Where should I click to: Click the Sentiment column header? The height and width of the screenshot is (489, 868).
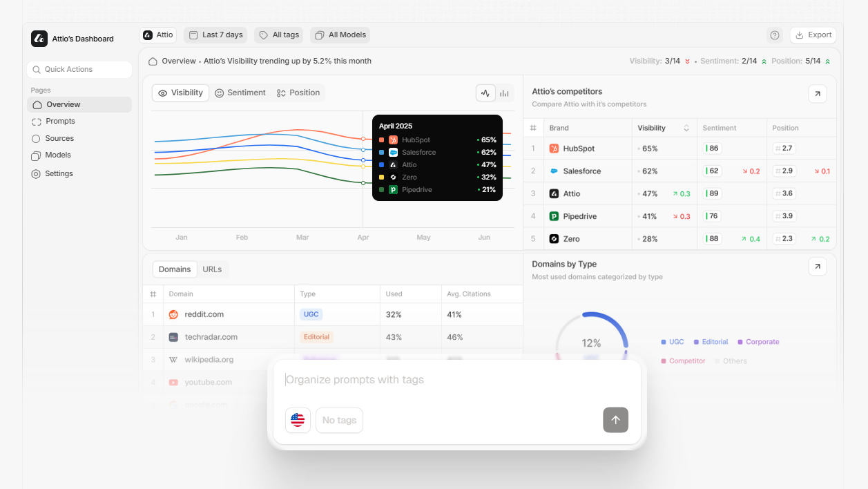[720, 128]
